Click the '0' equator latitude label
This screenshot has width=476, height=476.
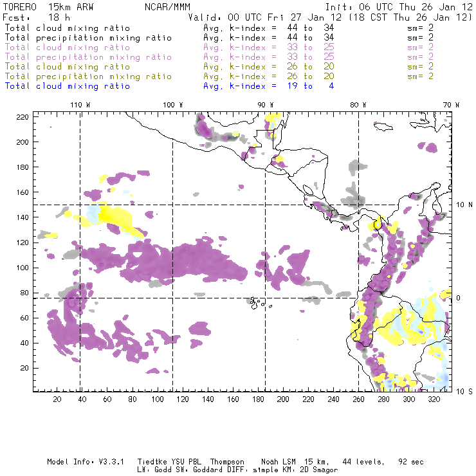(x=459, y=298)
